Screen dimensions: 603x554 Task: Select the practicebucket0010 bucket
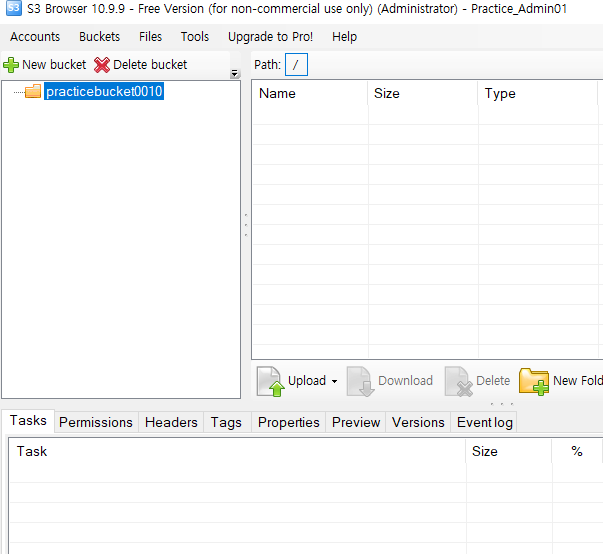point(104,92)
